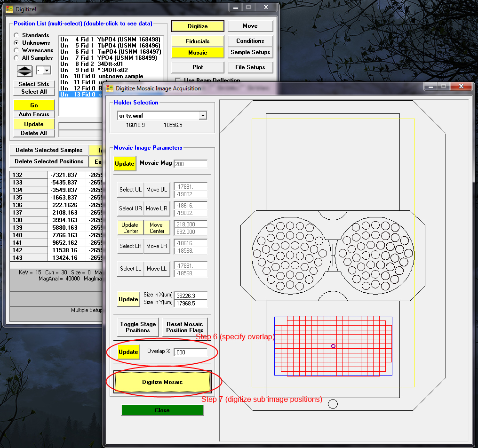Click the Digitize Mosaic window title icon
This screenshot has height=448, width=478.
[x=110, y=88]
